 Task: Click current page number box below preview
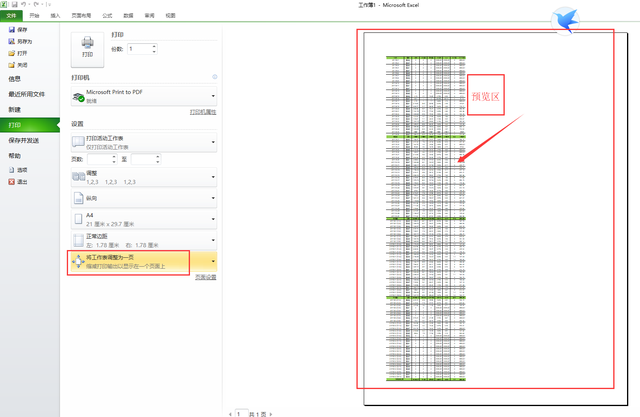coord(242,413)
